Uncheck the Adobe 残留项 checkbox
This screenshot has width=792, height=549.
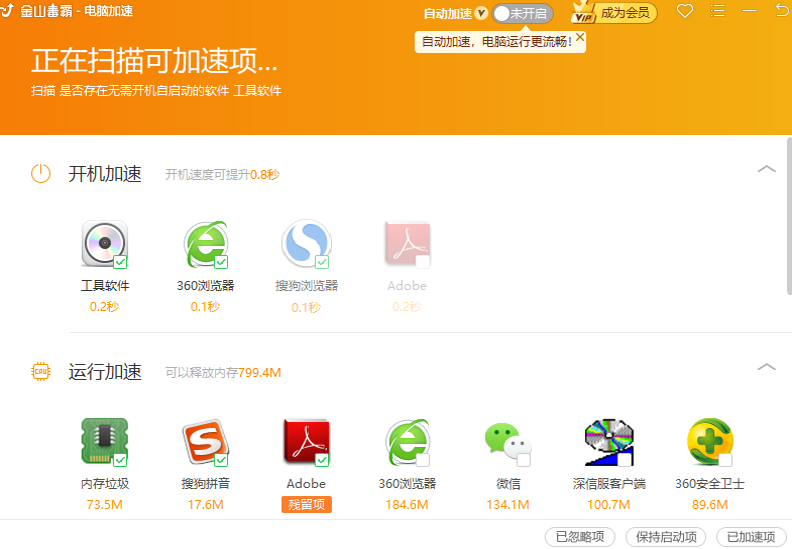[322, 460]
